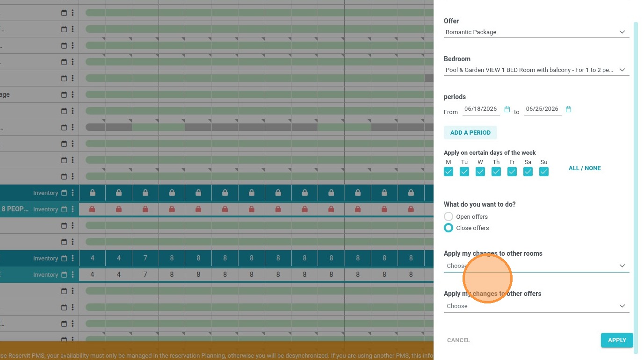The image size is (644, 360).
Task: Uncheck the Wednesday (W) checkbox
Action: [480, 172]
